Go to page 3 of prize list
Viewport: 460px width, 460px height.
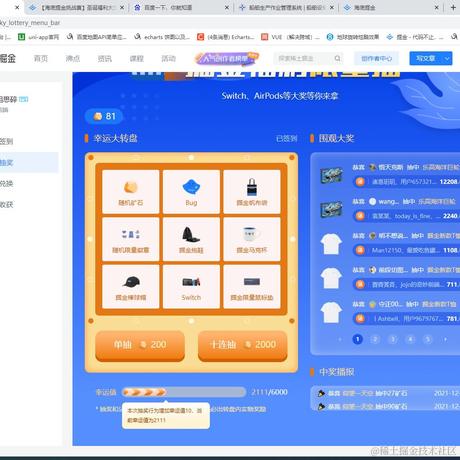coord(393,339)
